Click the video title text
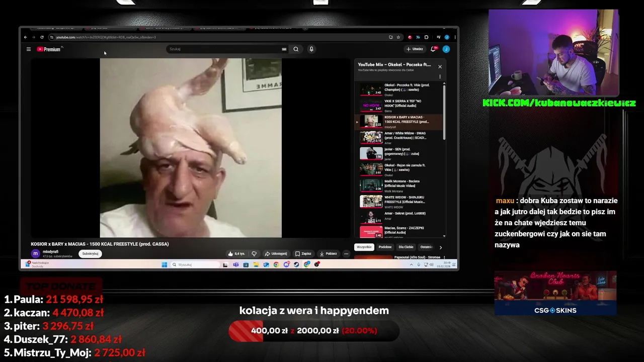The width and height of the screenshot is (644, 362). tap(100, 244)
